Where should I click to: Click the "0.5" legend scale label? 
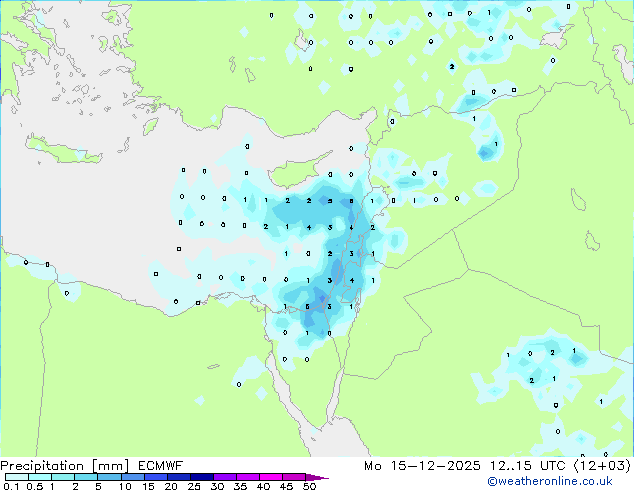point(34,486)
